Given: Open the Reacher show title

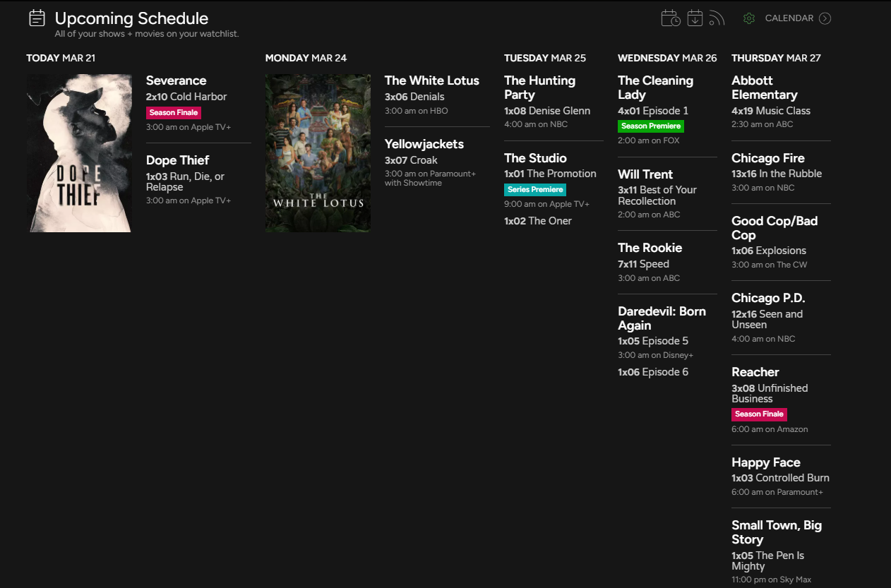Looking at the screenshot, I should click(755, 372).
